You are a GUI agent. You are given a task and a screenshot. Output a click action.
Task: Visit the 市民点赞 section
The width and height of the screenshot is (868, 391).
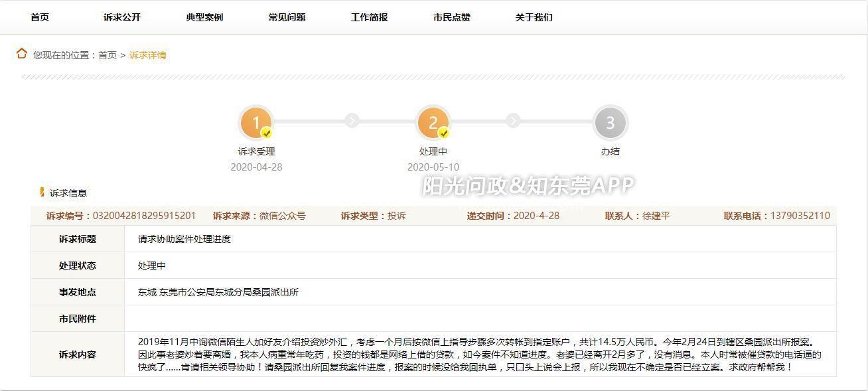451,17
